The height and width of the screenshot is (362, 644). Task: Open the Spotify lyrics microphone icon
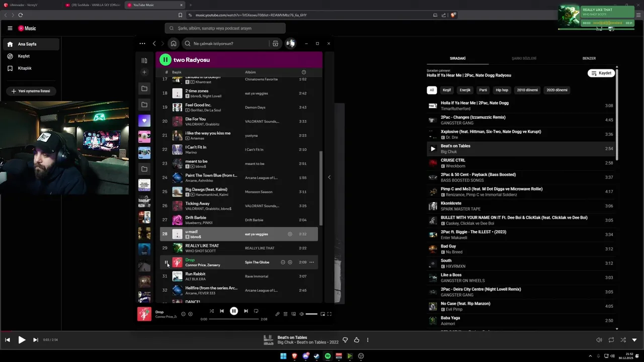pyautogui.click(x=277, y=314)
